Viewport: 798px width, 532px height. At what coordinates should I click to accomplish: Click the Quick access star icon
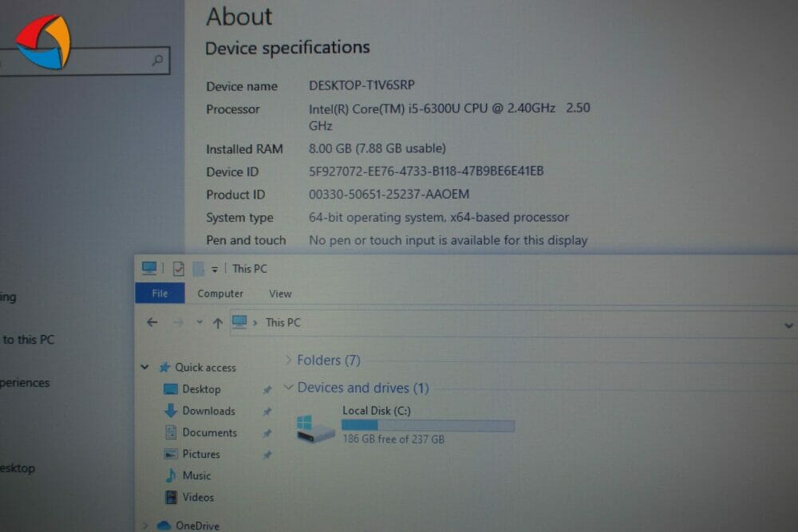click(x=164, y=367)
